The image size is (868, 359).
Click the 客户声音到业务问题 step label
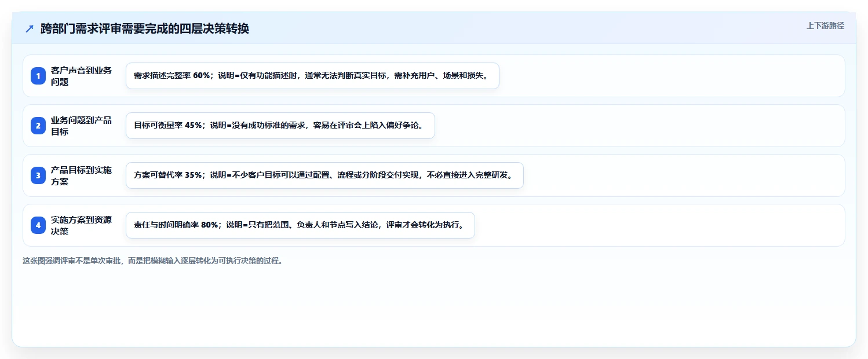pos(81,76)
